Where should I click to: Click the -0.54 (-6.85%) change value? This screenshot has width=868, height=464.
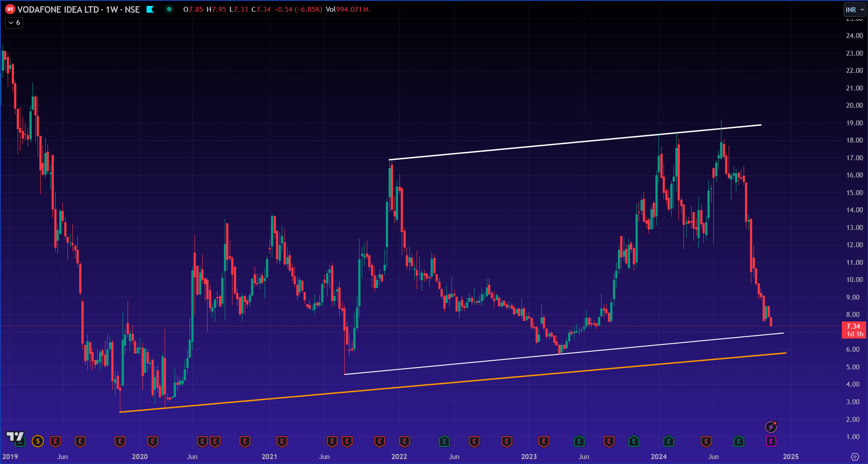tap(298, 10)
